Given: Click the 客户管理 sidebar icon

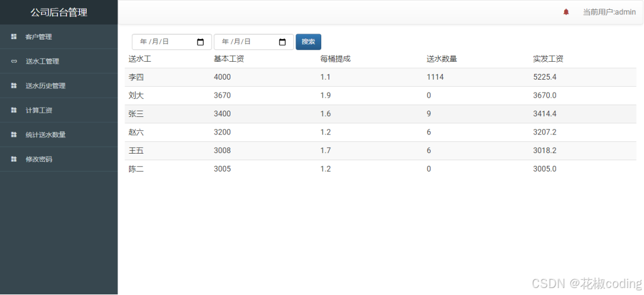Looking at the screenshot, I should click(14, 37).
